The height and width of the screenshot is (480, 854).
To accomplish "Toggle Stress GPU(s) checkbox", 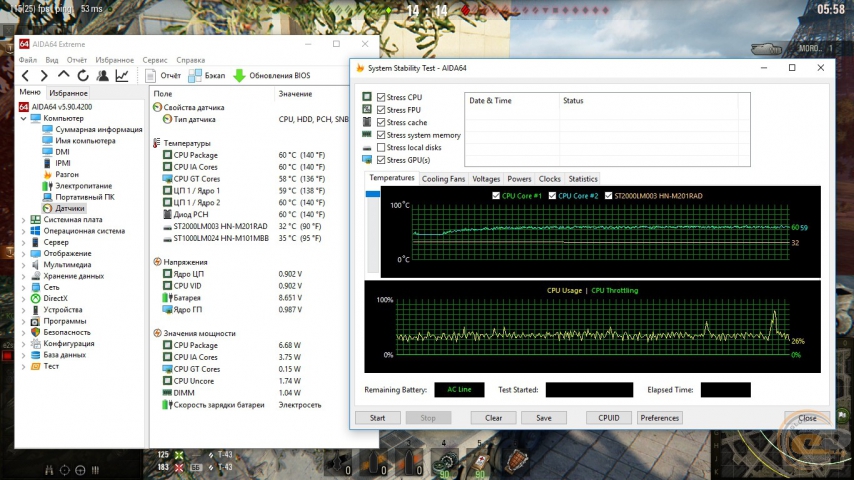I will [381, 160].
